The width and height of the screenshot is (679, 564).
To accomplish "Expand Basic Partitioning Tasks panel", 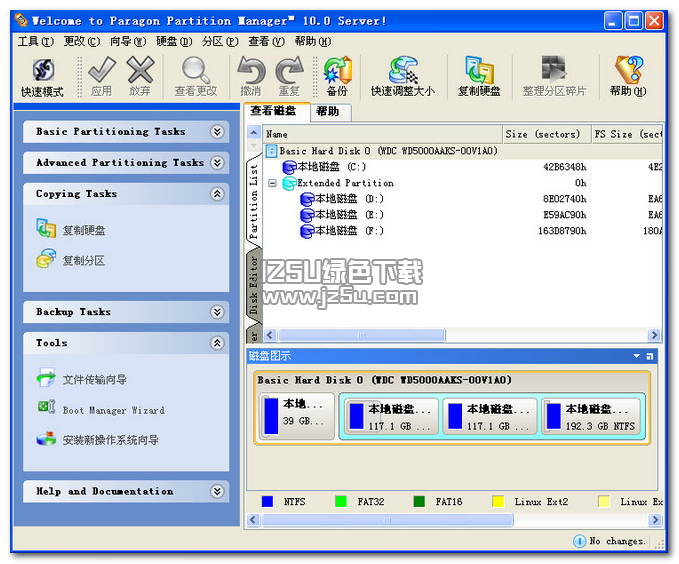I will 217,132.
